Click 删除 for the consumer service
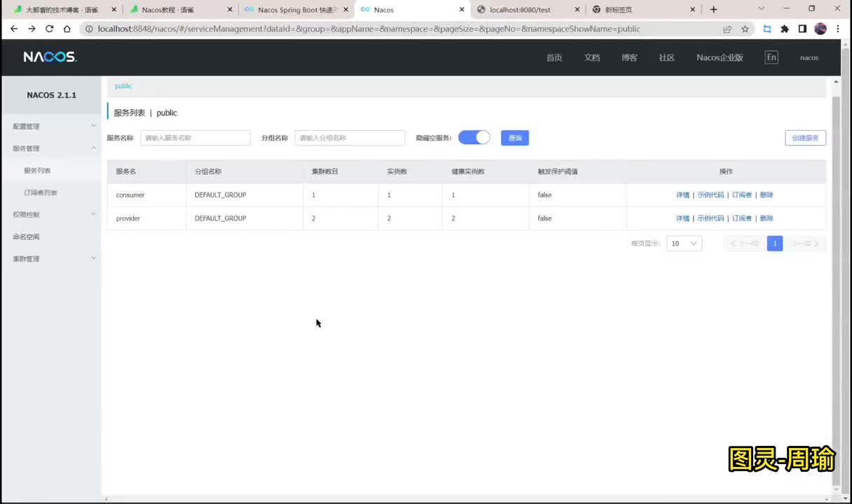Screen dimensions: 852x504 coord(767,195)
